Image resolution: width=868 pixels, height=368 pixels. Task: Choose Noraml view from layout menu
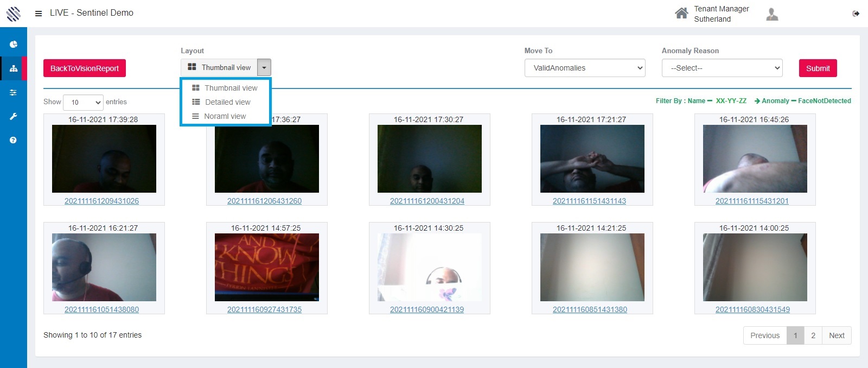point(225,116)
